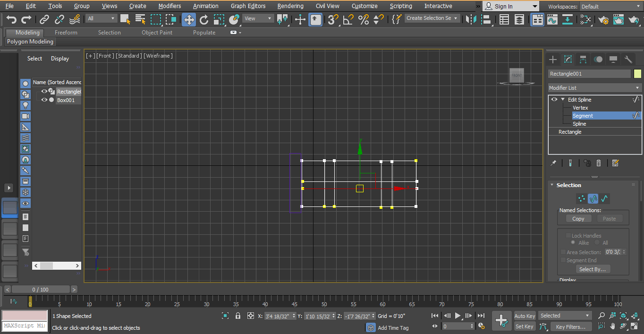Open the Rendering menu
644x334 pixels.
[290, 6]
